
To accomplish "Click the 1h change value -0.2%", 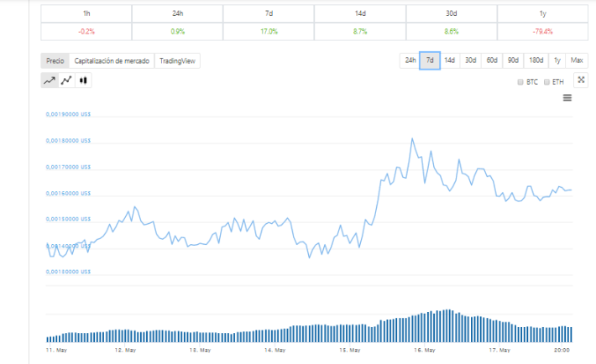I will (x=86, y=32).
